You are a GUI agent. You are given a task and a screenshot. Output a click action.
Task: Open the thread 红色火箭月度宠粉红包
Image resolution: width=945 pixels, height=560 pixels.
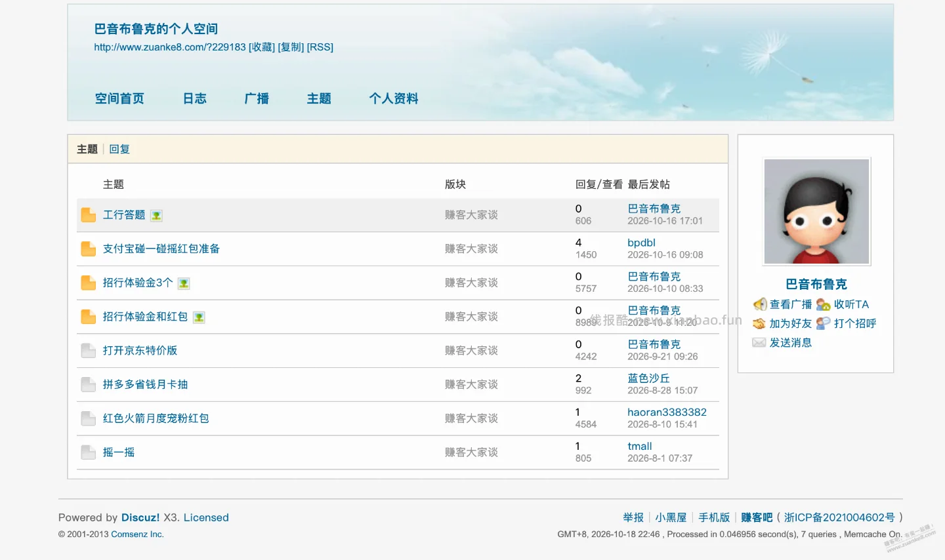[x=156, y=418]
